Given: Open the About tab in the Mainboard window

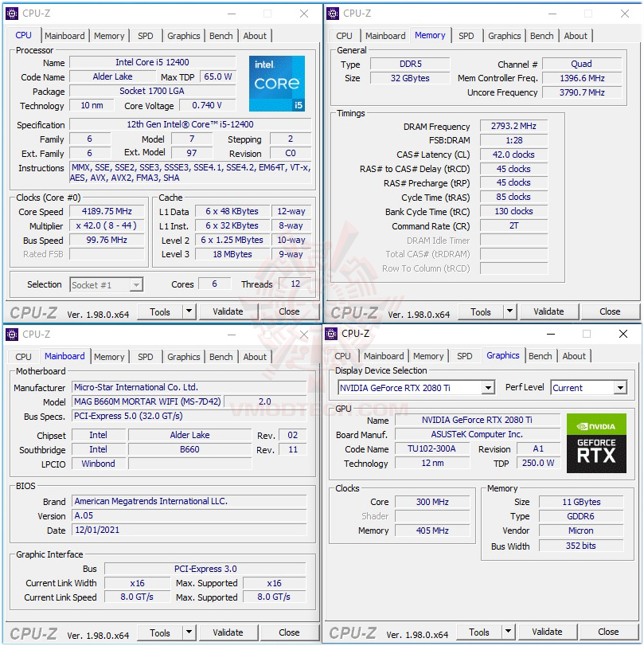Looking at the screenshot, I should (x=255, y=357).
